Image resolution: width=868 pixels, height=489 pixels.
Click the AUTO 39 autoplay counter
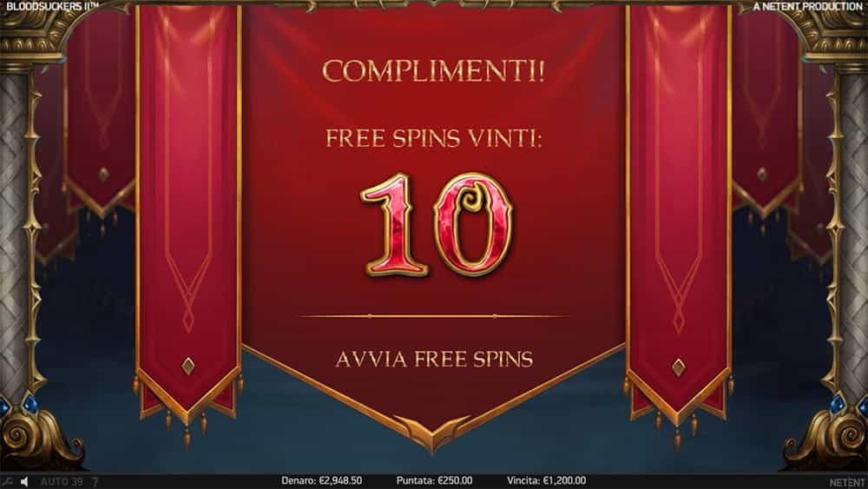62,482
